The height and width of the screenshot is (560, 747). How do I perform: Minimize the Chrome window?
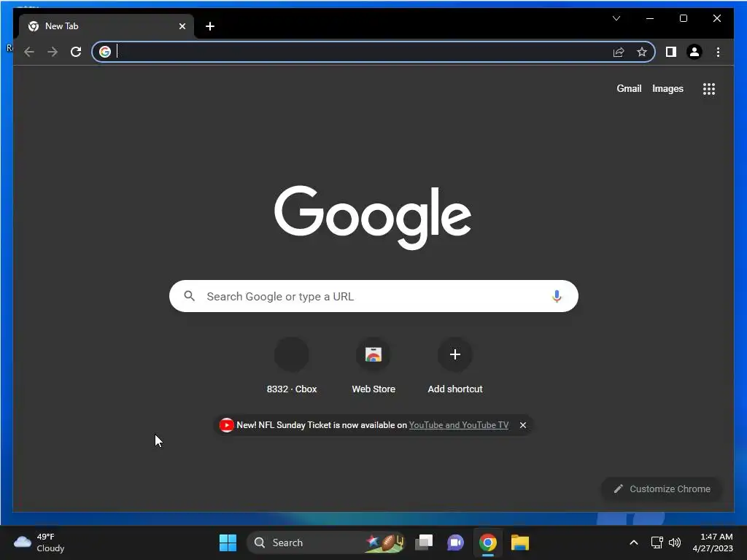point(650,18)
